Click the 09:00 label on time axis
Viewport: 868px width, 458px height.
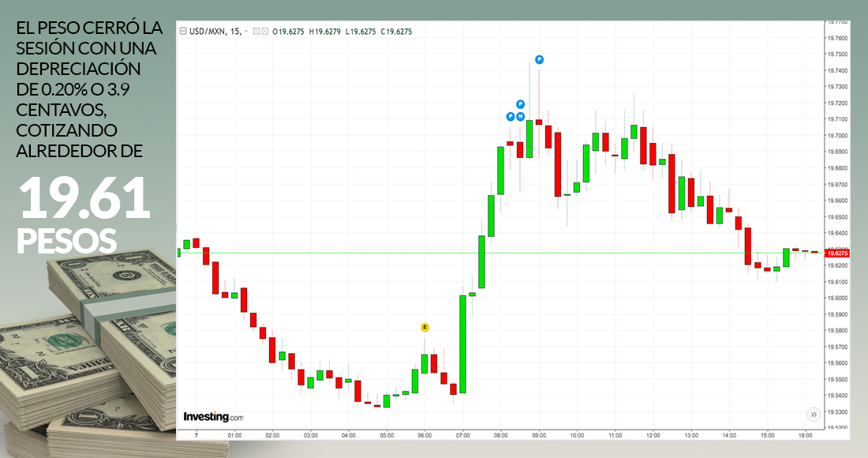click(539, 434)
